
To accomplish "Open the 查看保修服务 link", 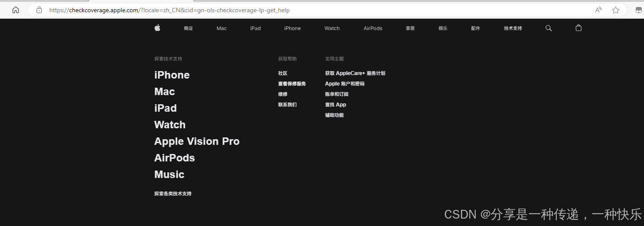I will pyautogui.click(x=292, y=84).
